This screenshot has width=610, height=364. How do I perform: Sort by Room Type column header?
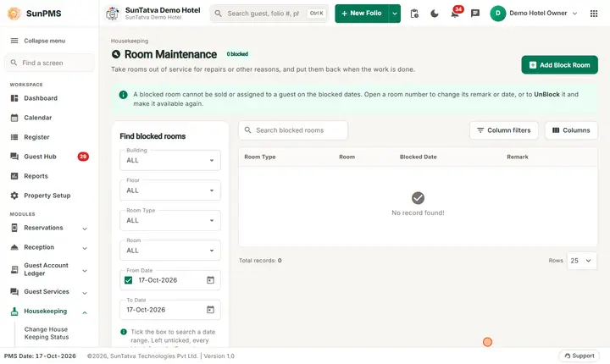point(260,157)
